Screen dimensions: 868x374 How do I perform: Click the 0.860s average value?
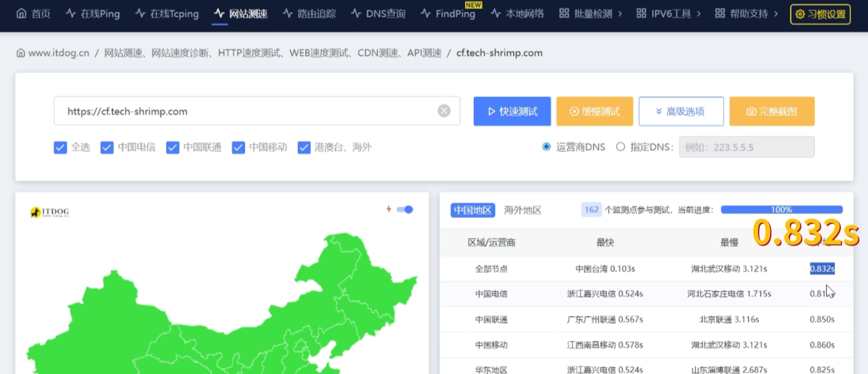(x=822, y=345)
